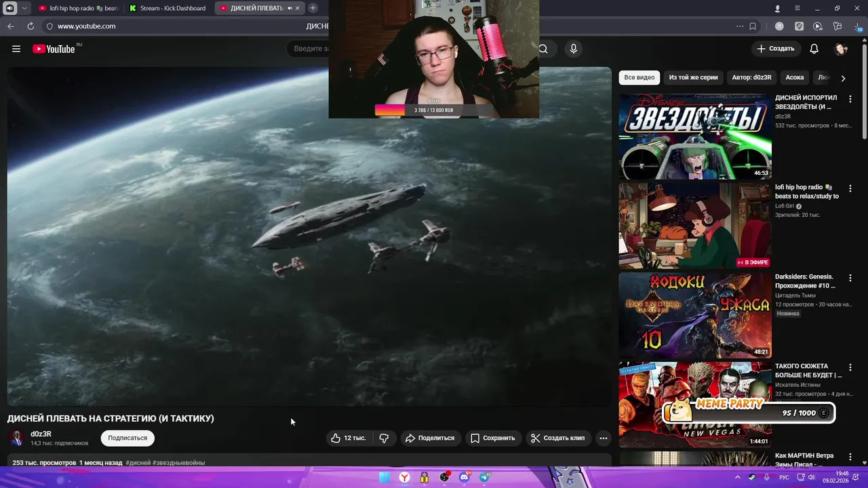Viewport: 868px width, 488px height.
Task: Open options for Darksiders: Genesis video
Action: click(850, 278)
